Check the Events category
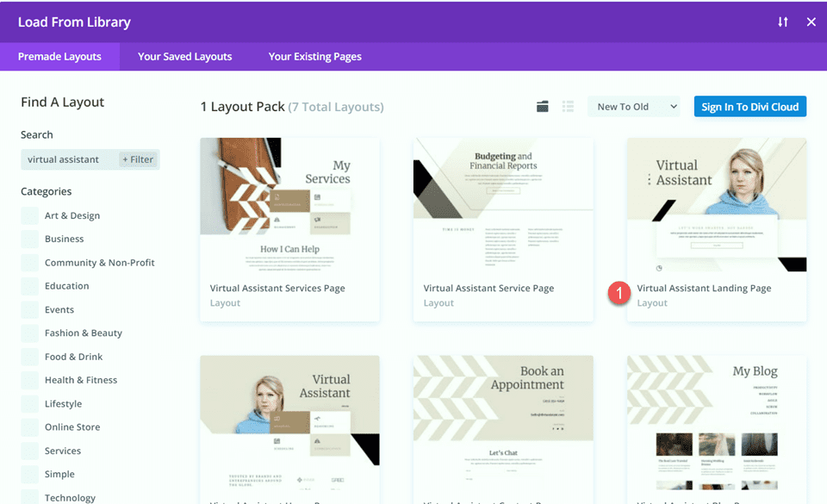Image resolution: width=827 pixels, height=504 pixels. (29, 309)
